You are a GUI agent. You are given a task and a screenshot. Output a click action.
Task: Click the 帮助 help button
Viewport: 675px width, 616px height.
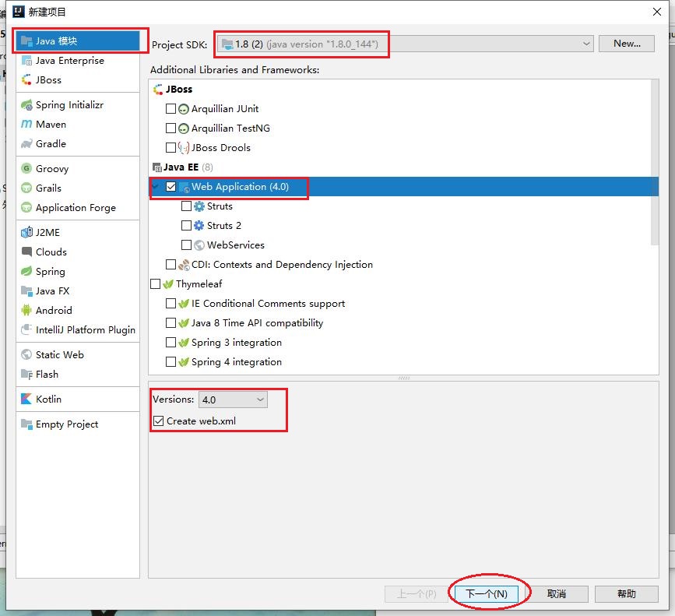pos(627,594)
